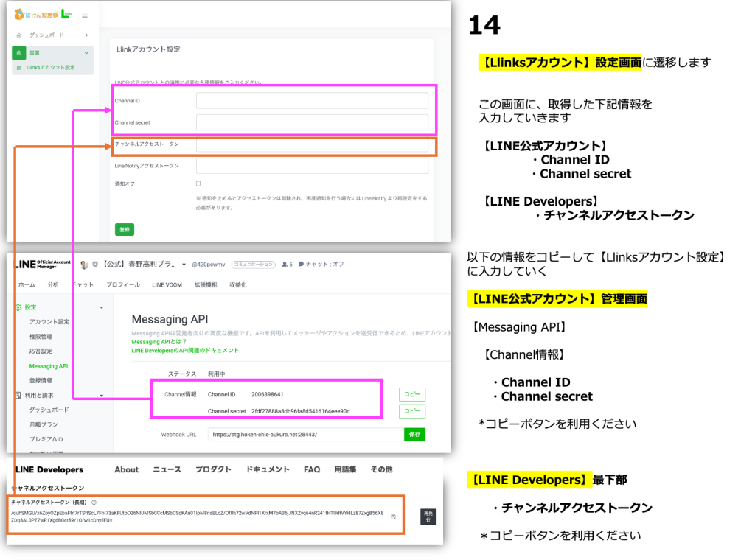Click the green 保存 button beside Webhook URL
The height and width of the screenshot is (560, 755).
point(414,435)
